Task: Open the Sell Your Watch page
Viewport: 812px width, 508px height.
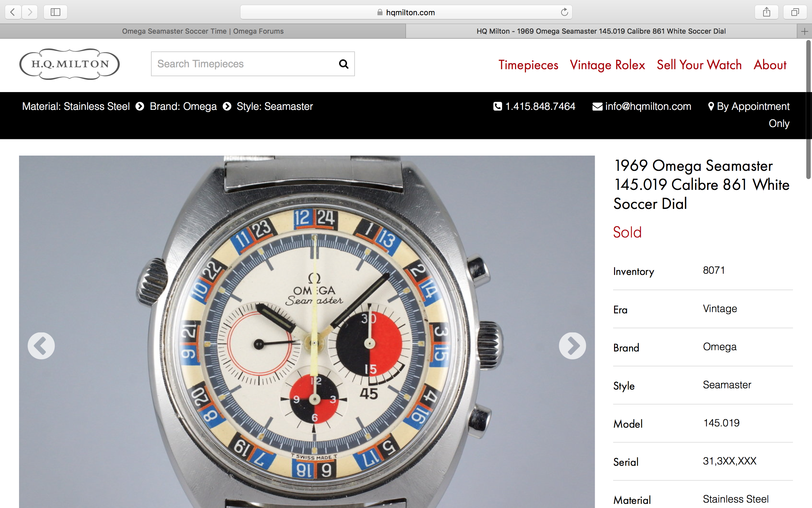Action: (699, 65)
